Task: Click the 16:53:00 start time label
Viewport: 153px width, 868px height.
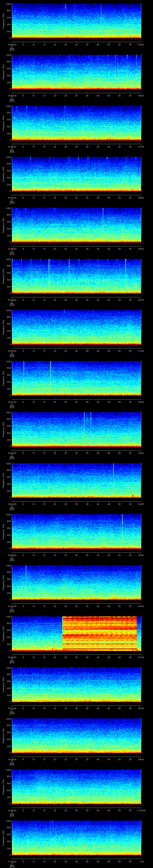Action: click(12, 504)
